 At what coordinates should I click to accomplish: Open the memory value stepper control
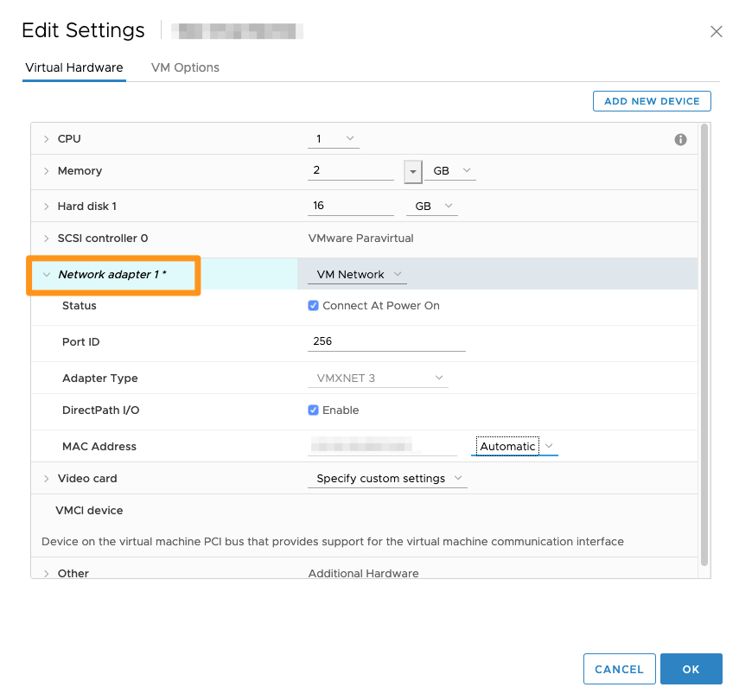412,170
